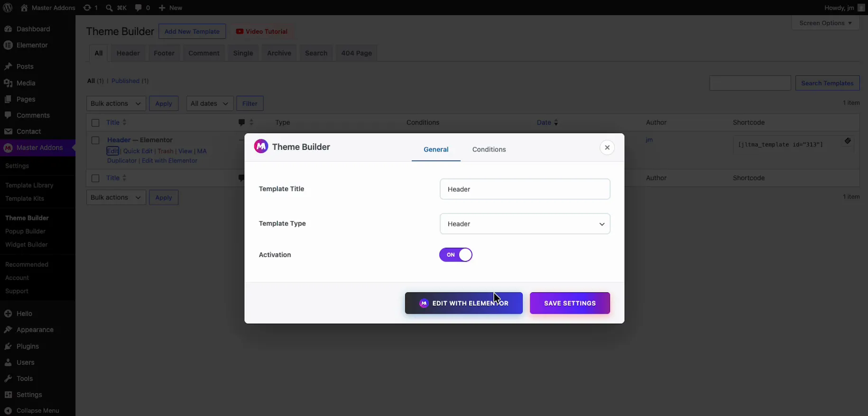Screen dimensions: 868x416
Task: Open Posts pin icon in sidebar
Action: tap(8, 66)
